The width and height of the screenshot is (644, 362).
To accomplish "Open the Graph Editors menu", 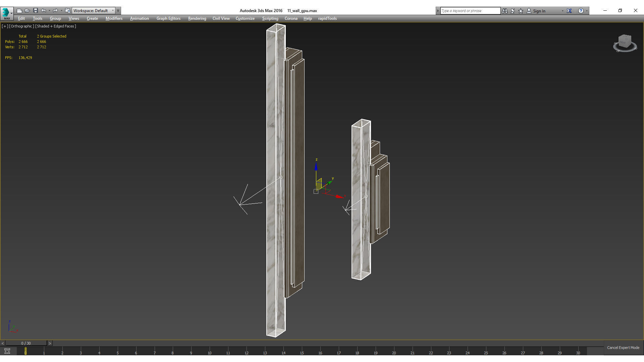I will pos(168,18).
